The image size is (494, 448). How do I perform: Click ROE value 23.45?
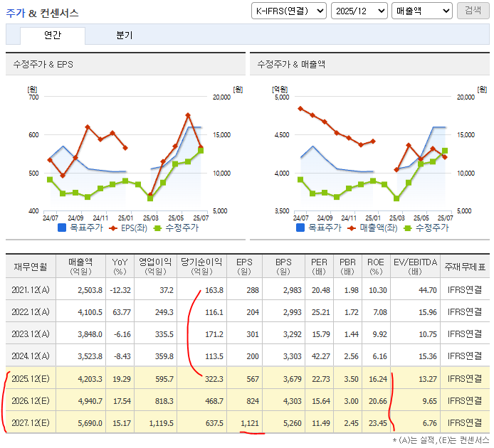(378, 423)
